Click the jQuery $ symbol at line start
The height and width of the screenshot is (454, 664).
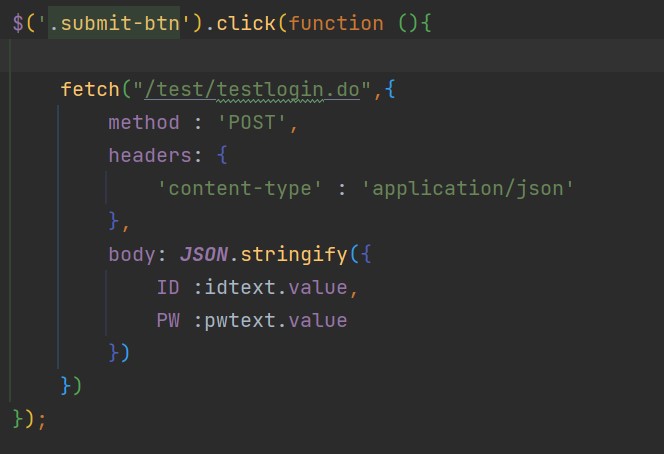(x=18, y=23)
